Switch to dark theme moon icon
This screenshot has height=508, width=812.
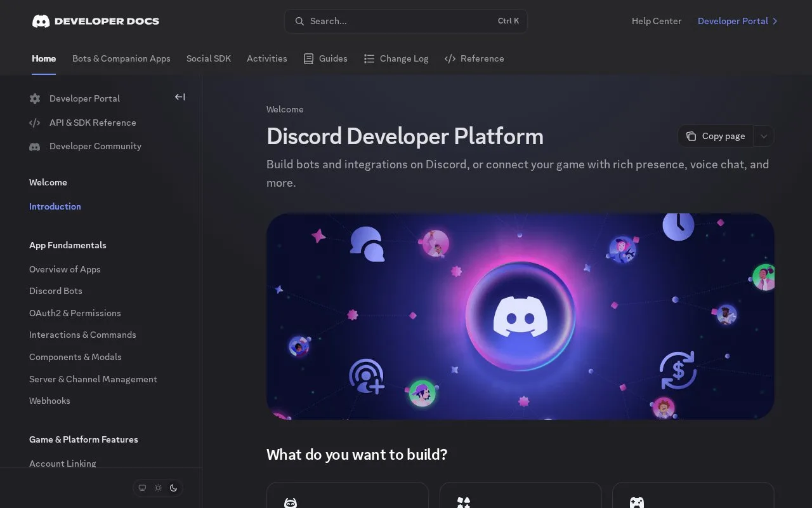pos(173,488)
